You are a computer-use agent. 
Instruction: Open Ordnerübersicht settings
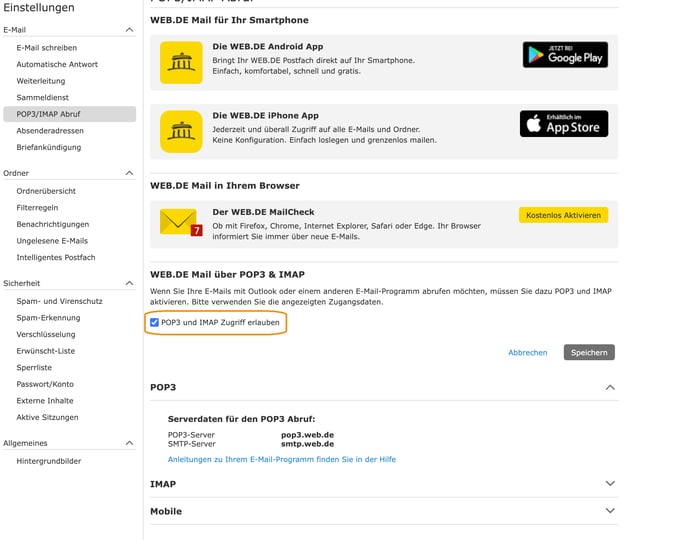[x=46, y=191]
